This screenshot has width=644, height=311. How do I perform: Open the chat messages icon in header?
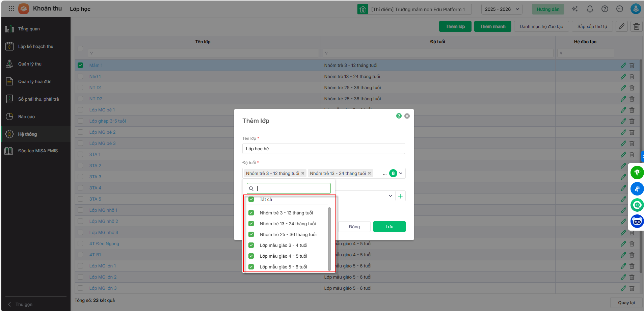(x=620, y=9)
